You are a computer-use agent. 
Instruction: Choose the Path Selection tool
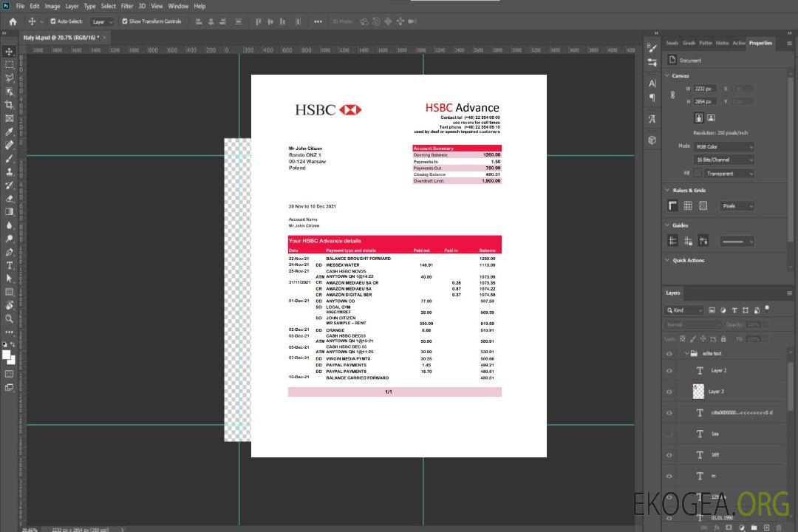[x=9, y=279]
